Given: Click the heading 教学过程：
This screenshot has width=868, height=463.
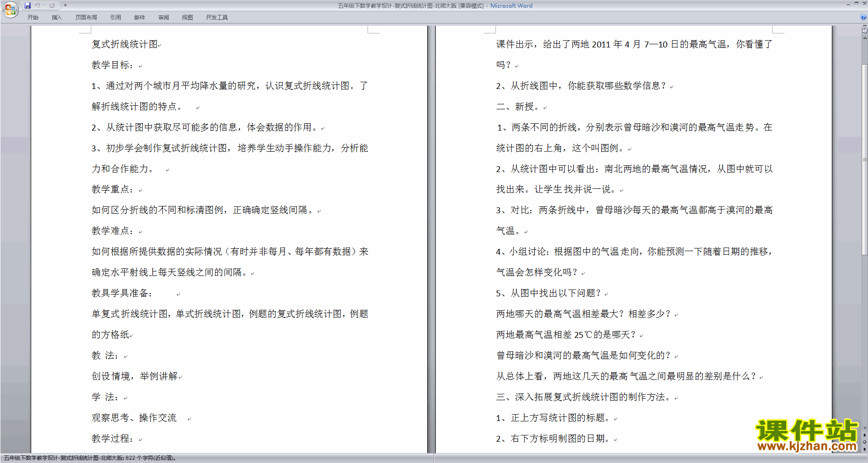Looking at the screenshot, I should 113,439.
